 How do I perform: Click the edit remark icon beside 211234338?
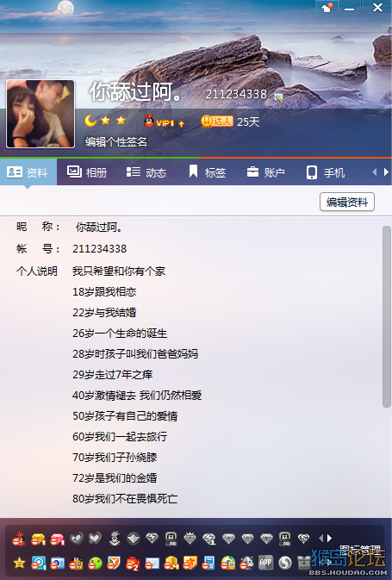[278, 97]
